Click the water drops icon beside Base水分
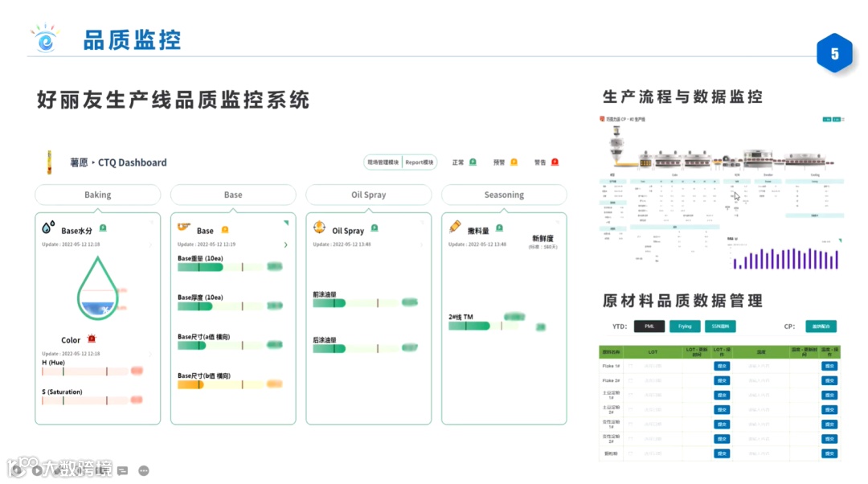Viewport: 868px width, 484px height. click(x=48, y=227)
